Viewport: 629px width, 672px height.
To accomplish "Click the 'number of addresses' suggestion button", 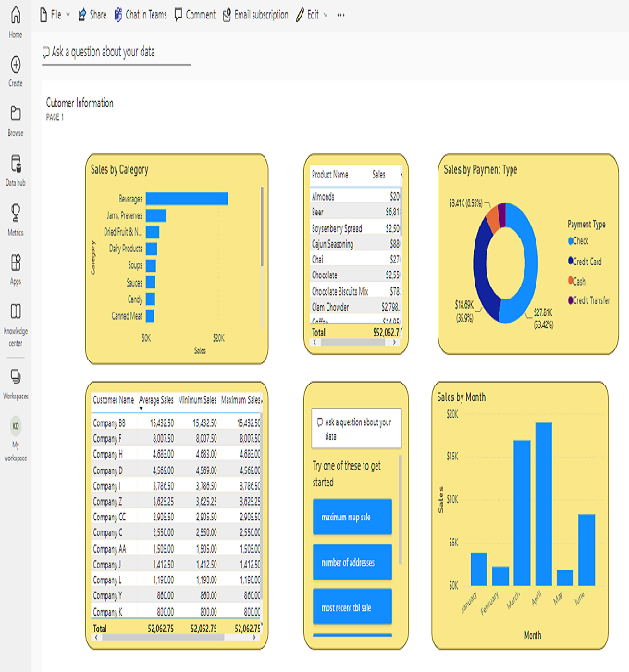I will pyautogui.click(x=351, y=562).
